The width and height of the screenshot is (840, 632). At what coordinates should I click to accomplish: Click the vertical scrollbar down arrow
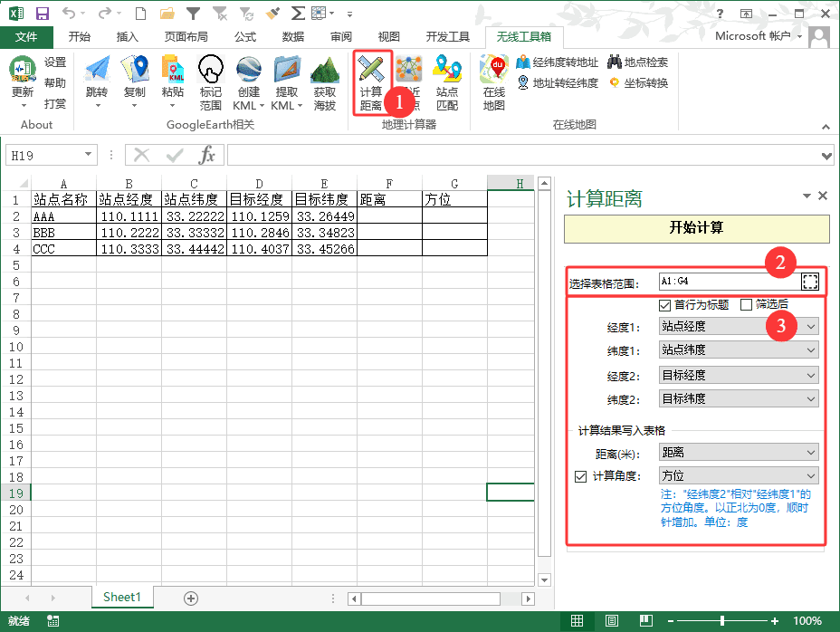click(545, 580)
